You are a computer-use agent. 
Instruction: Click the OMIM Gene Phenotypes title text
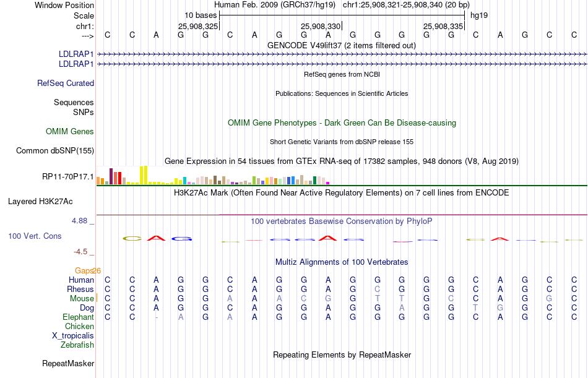coord(342,122)
